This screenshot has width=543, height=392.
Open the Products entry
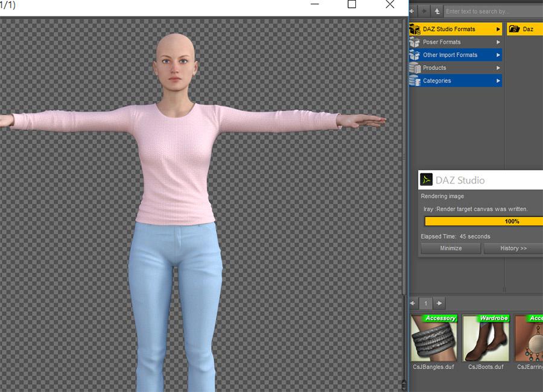[x=456, y=68]
